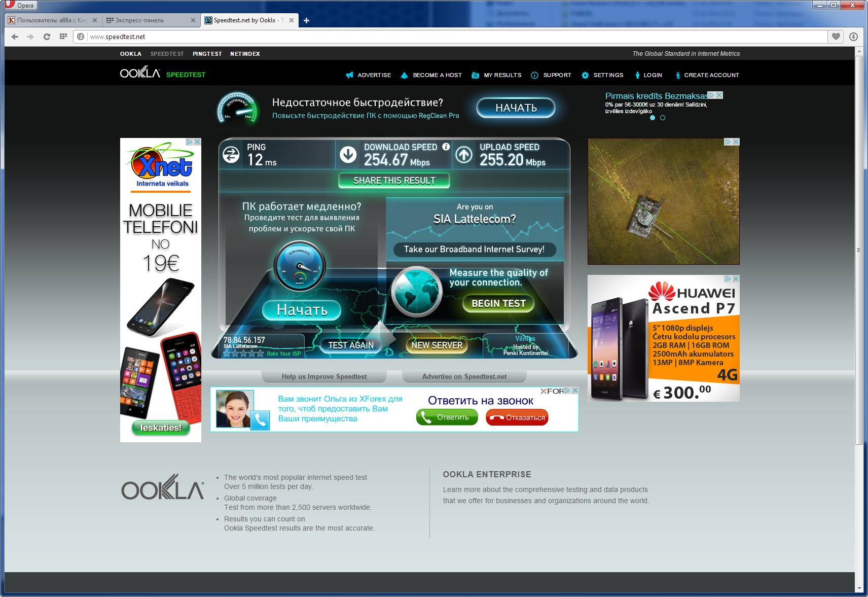Click the My Results camera icon

point(475,75)
